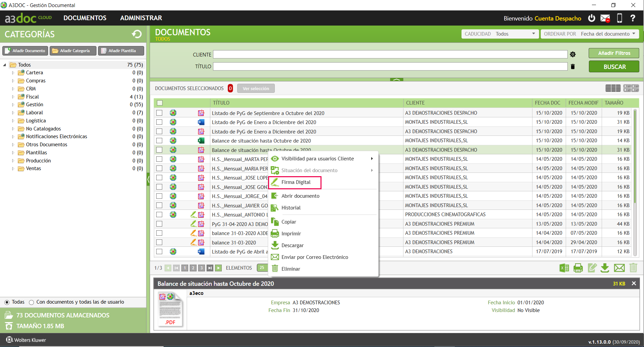Select the Todas radio button
Viewport: 644px width, 347px height.
(7, 302)
